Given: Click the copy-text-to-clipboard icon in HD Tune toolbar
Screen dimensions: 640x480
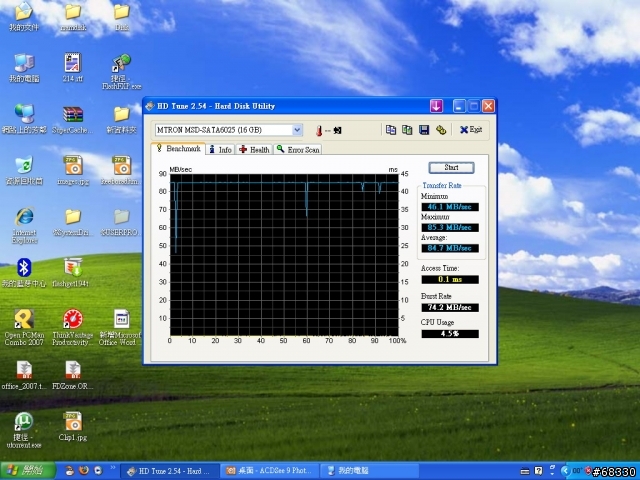Looking at the screenshot, I should [391, 130].
